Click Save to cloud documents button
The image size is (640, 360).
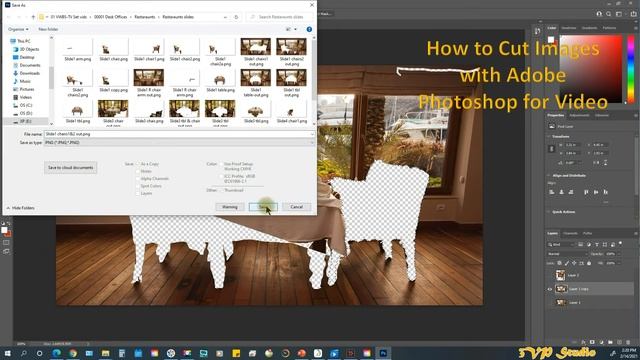tap(71, 167)
